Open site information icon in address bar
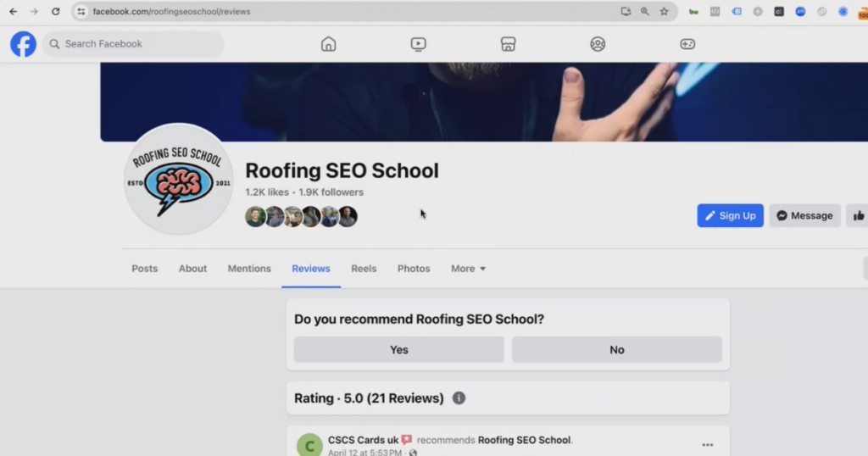868x456 pixels. click(81, 12)
